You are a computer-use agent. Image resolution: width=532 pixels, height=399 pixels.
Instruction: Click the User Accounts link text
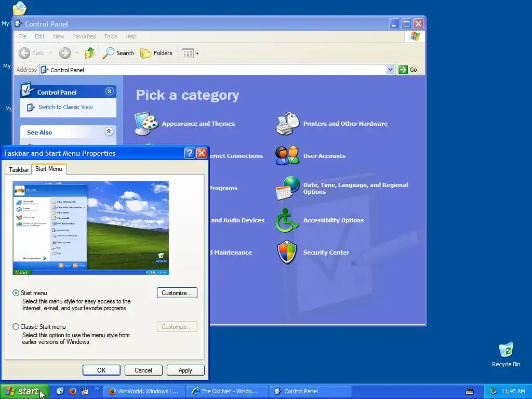pos(324,156)
